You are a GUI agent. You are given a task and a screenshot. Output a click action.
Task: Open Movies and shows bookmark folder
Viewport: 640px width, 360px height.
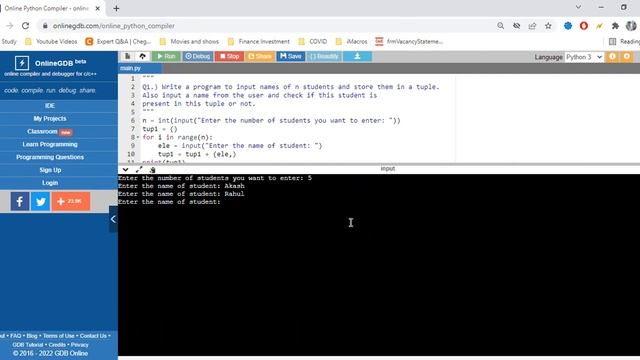[189, 41]
